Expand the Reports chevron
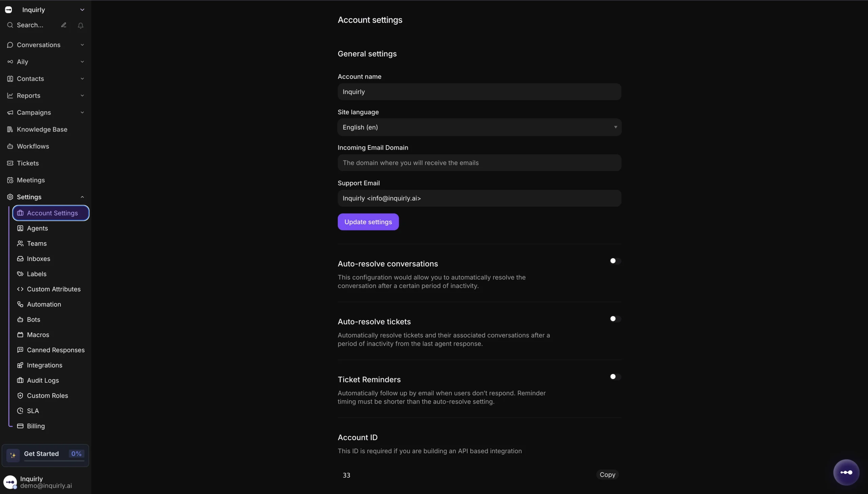Viewport: 868px width, 494px height. pos(82,96)
